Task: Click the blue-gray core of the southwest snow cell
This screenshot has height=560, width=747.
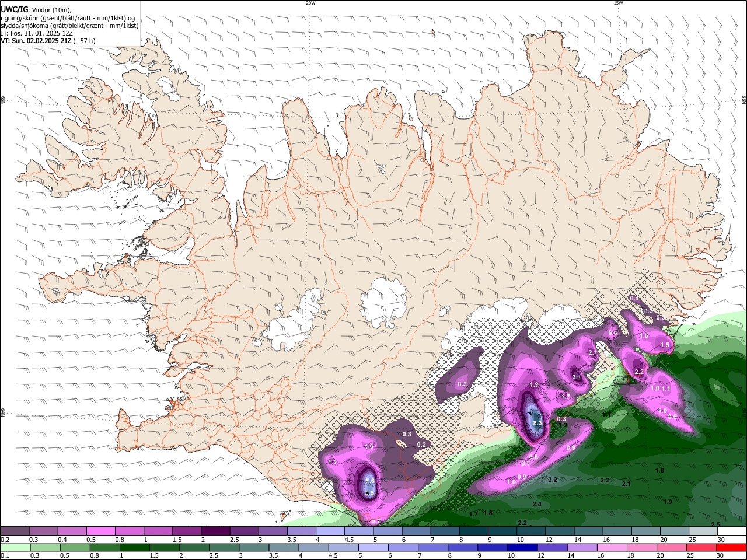Action: [368, 484]
